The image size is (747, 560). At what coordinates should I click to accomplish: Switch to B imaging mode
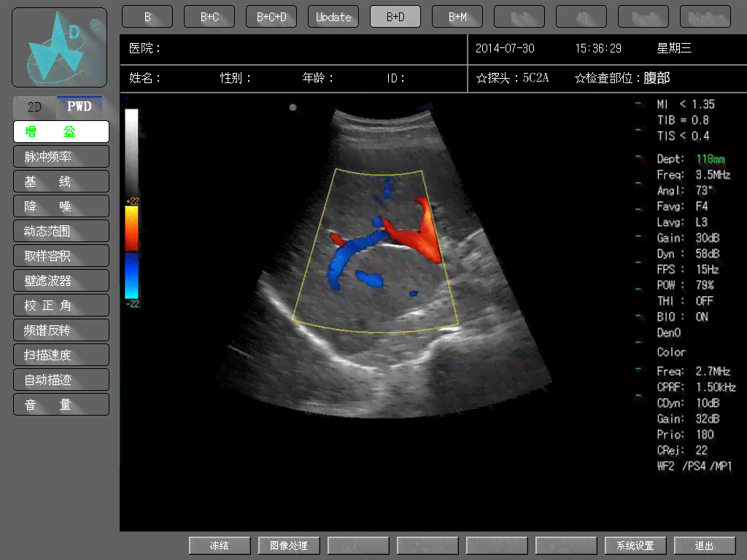click(x=147, y=17)
